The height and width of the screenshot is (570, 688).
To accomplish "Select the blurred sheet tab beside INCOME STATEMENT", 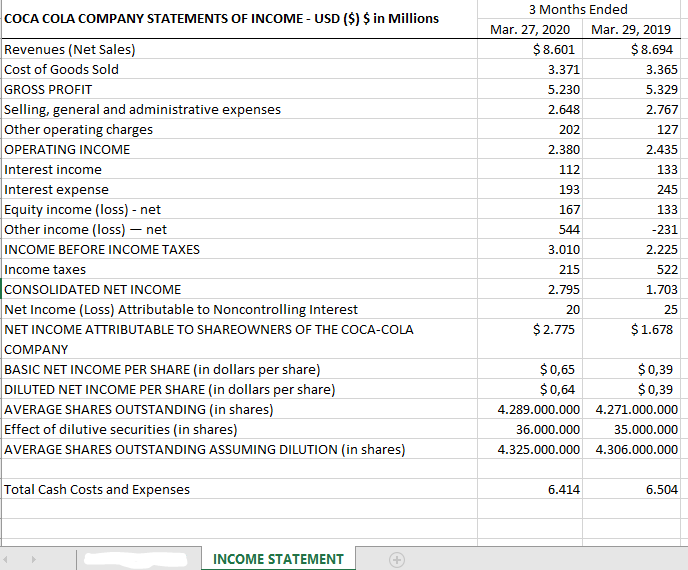I will tap(136, 559).
